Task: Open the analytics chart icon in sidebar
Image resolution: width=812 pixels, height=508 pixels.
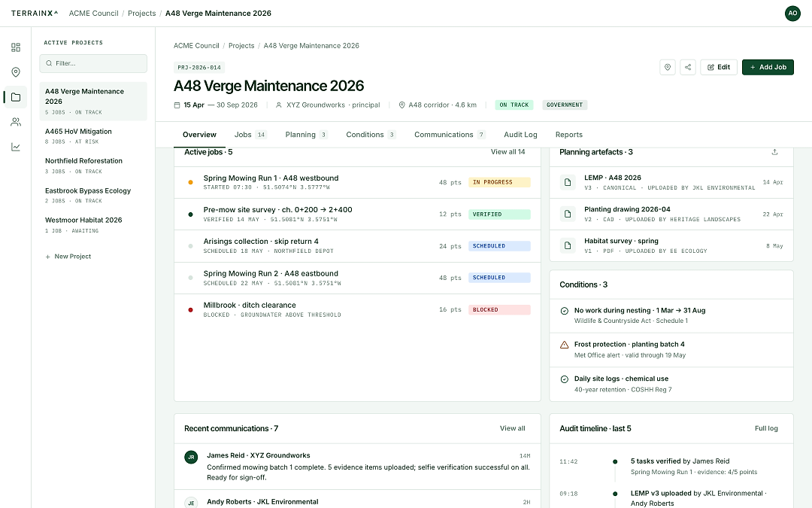Action: (16, 147)
